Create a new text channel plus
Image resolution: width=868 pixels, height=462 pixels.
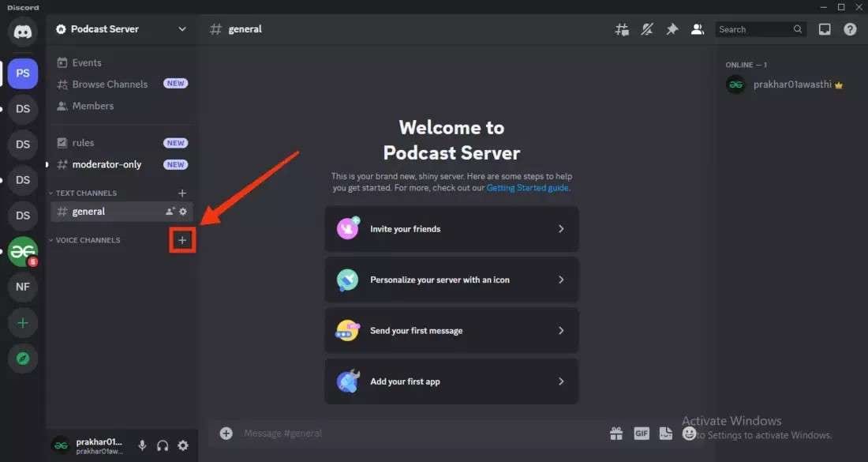[x=182, y=193]
